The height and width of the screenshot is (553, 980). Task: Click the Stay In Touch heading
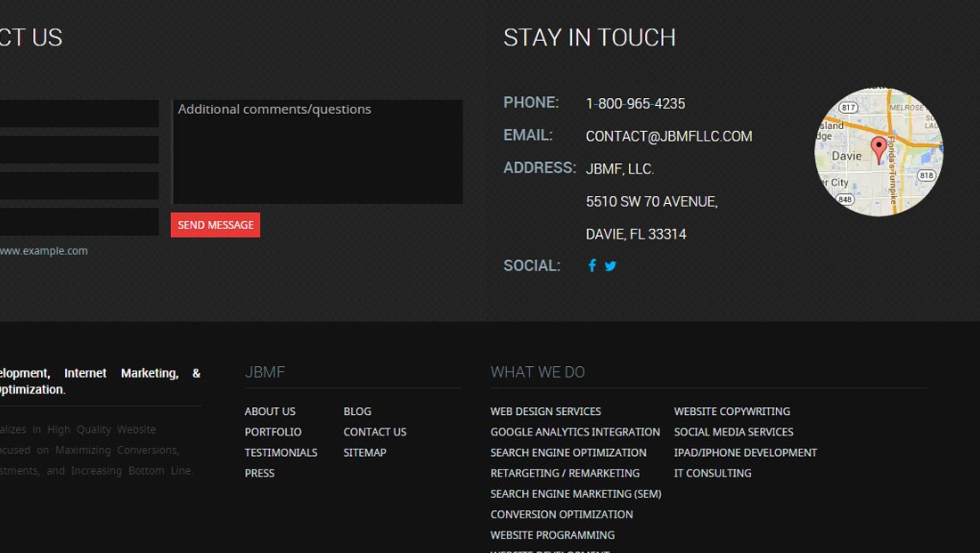click(590, 37)
